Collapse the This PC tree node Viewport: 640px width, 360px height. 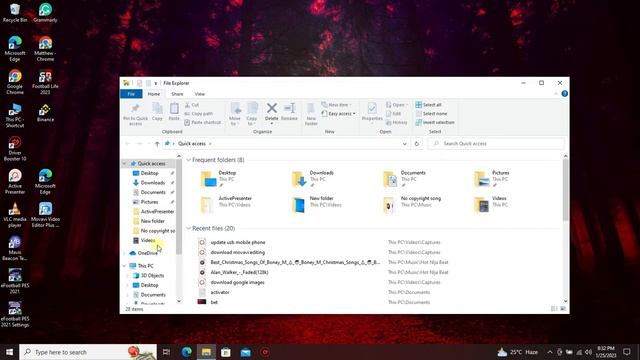pos(124,266)
